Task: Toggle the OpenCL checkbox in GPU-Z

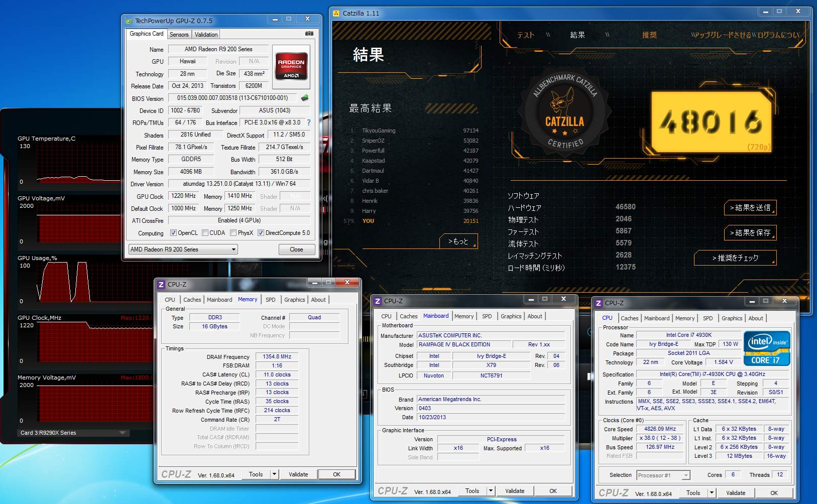Action: 173,233
